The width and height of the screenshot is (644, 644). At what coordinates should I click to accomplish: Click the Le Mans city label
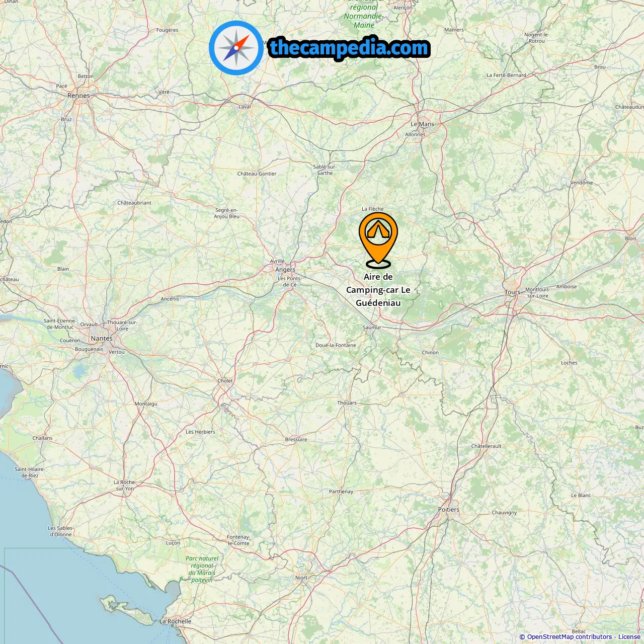[x=422, y=124]
